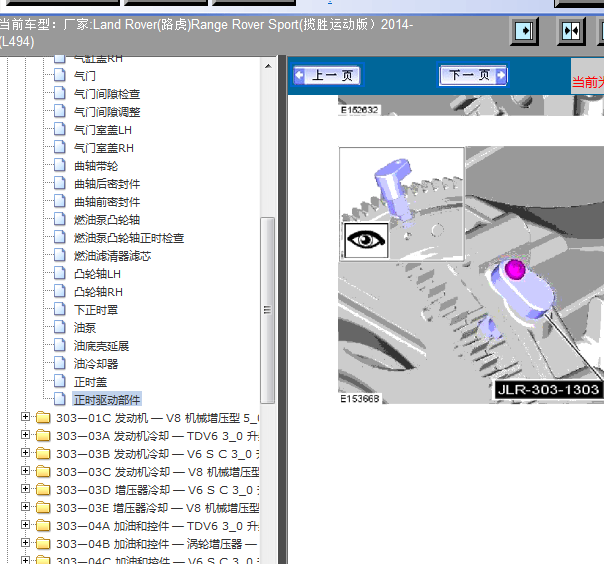The image size is (604, 564).
Task: Select folder 303-03D 增压器冷却
Action: pyautogui.click(x=158, y=490)
